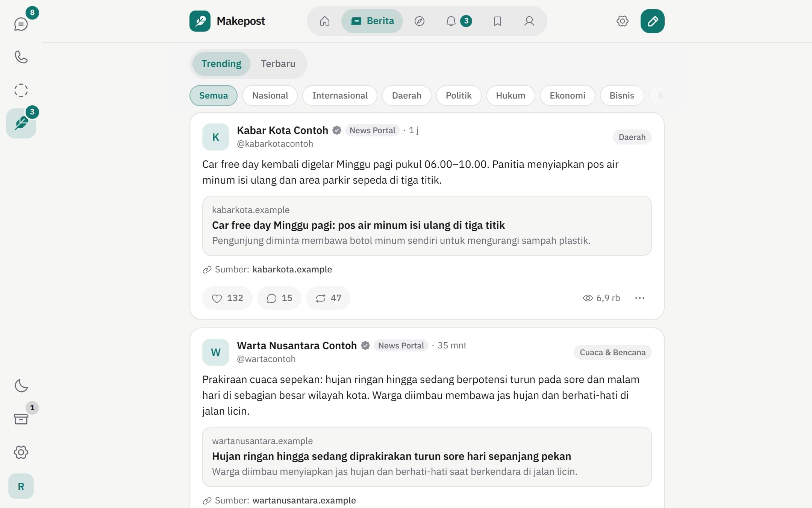Open top-right settings gear
The image size is (812, 508).
pyautogui.click(x=623, y=21)
